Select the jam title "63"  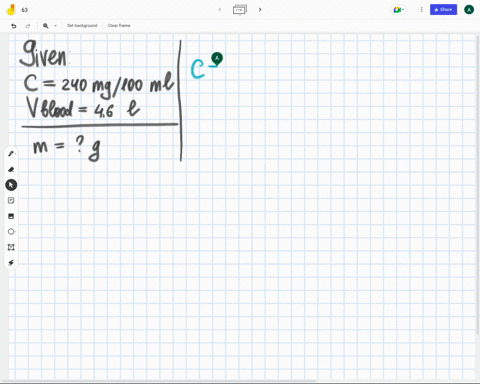pos(25,10)
